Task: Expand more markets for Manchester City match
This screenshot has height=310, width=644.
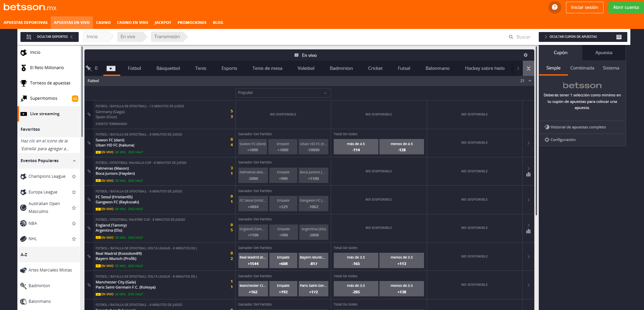Action: [528, 285]
